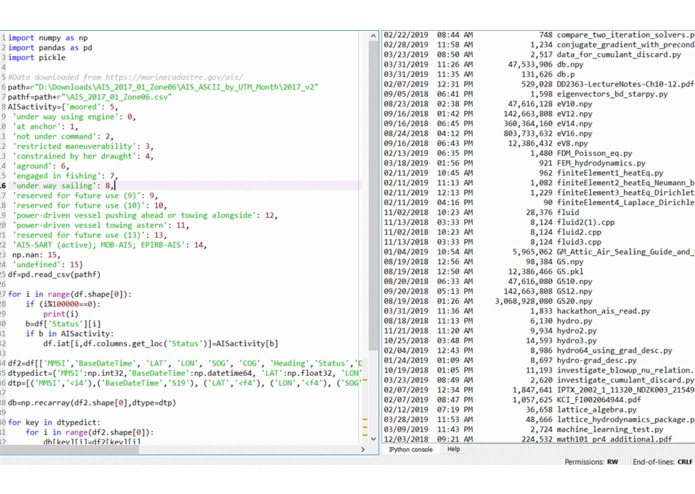This screenshot has height=494, width=695.
Task: Click 'lattice_algebra.py' in console output
Action: 597,409
